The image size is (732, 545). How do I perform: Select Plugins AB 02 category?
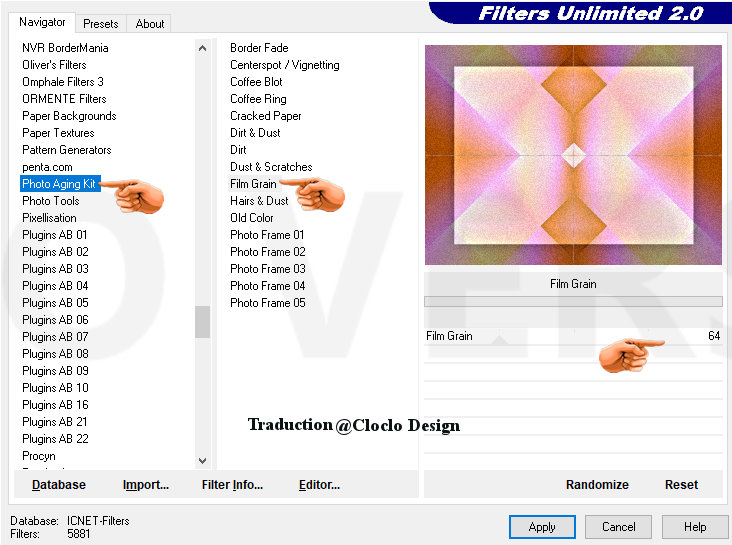(55, 252)
